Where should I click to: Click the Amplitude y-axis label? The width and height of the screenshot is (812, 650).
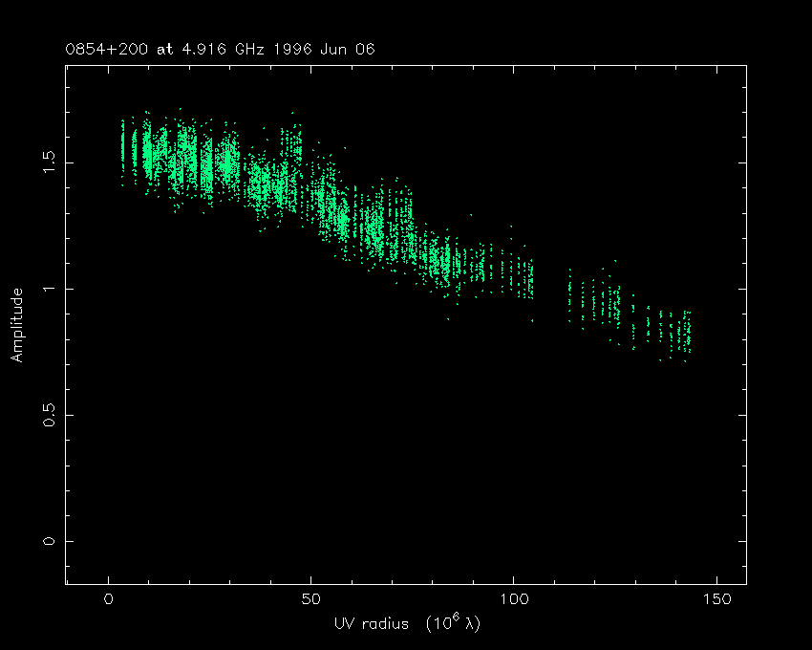pos(17,325)
